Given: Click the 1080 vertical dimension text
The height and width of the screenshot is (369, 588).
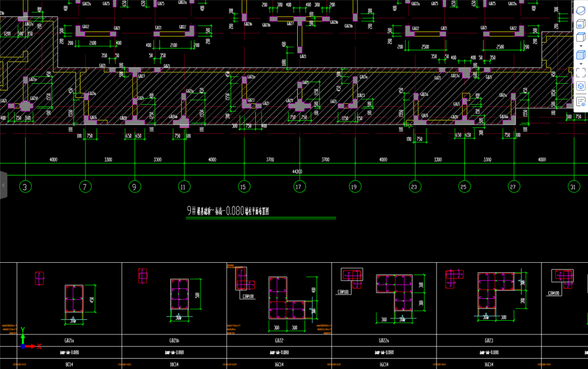Looking at the screenshot, I should (284, 62).
